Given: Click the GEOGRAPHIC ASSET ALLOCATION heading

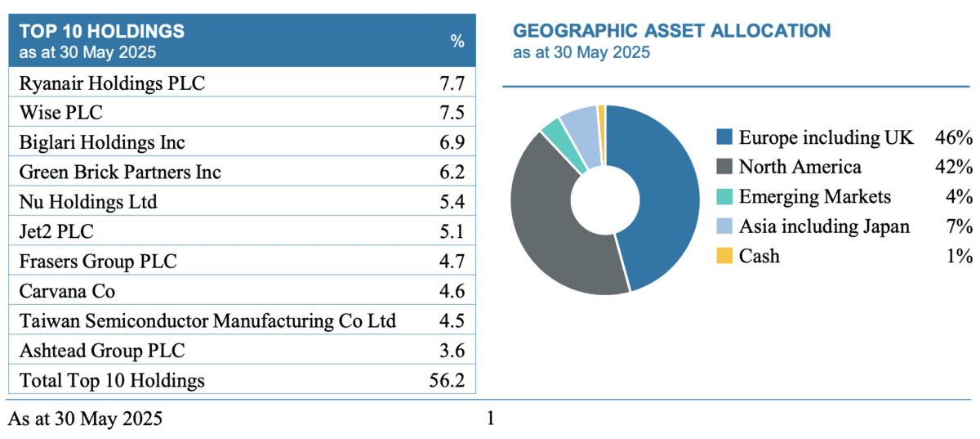Looking at the screenshot, I should 671,31.
